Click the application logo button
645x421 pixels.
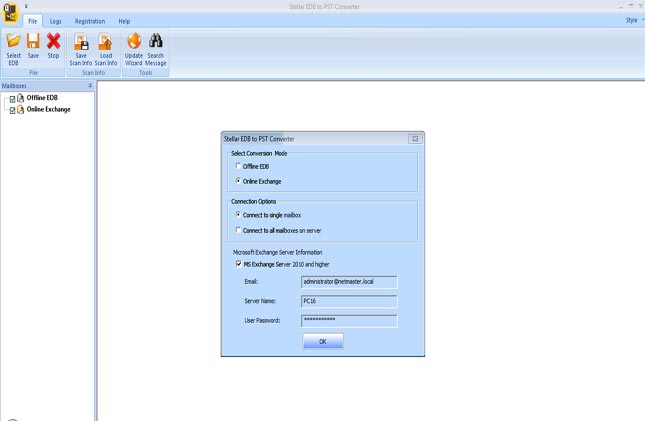tap(10, 12)
